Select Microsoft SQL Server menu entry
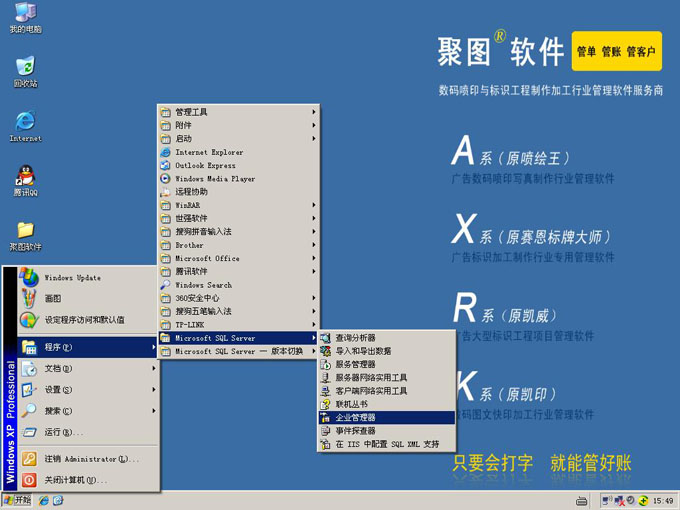680x510 pixels. tap(238, 338)
